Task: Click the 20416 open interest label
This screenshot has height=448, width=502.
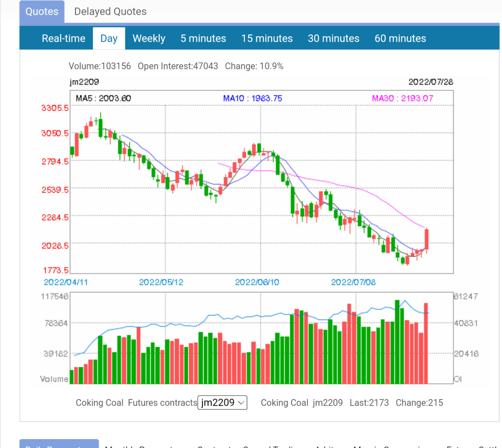Action: pyautogui.click(x=466, y=354)
